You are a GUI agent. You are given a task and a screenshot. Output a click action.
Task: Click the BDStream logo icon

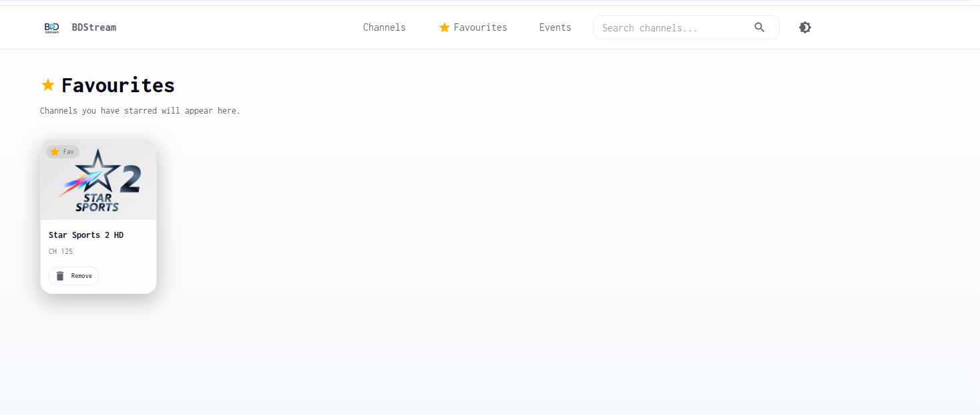51,27
